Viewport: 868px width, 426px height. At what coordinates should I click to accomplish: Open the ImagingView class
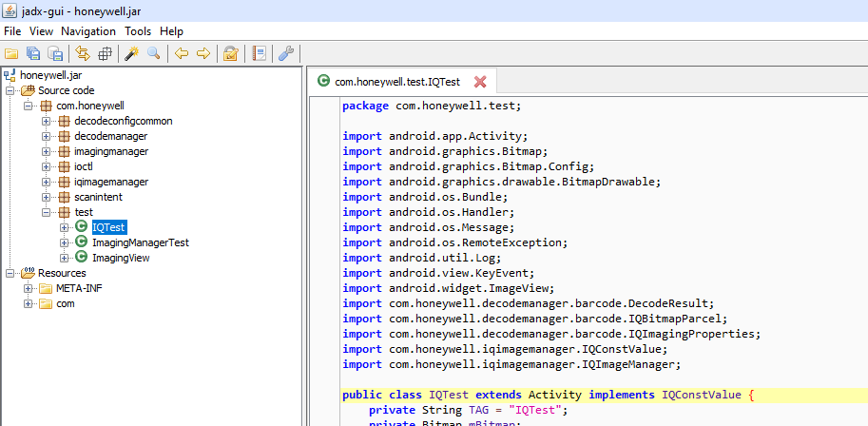pyautogui.click(x=121, y=258)
